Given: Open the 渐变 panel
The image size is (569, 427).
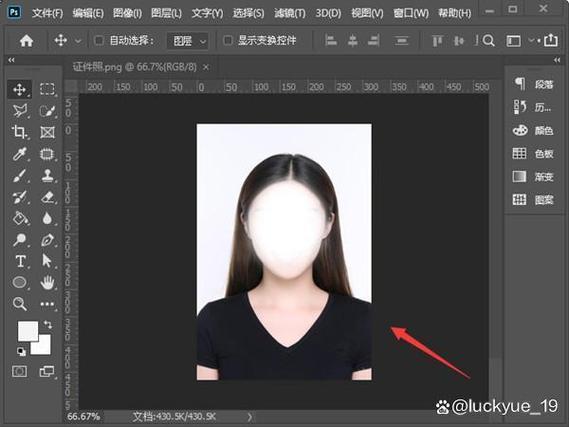Looking at the screenshot, I should (533, 177).
